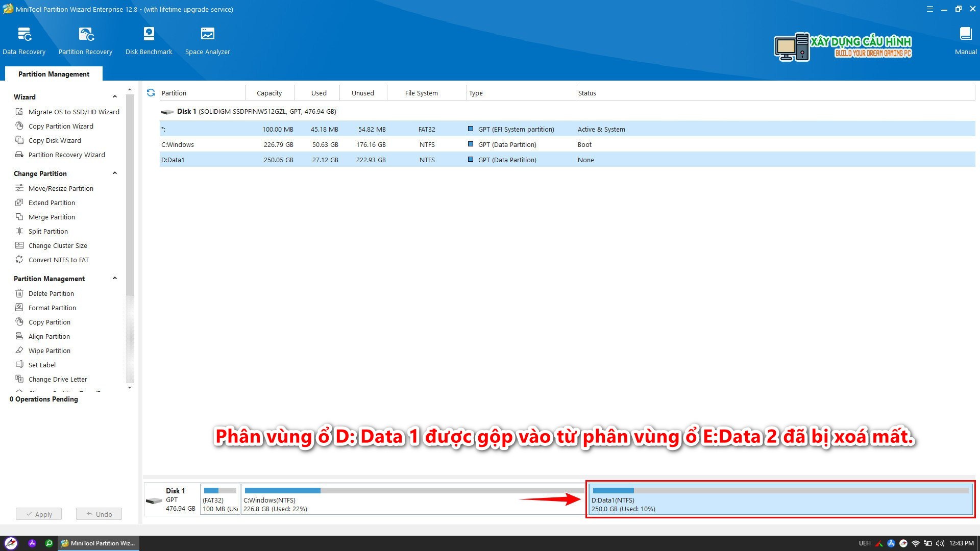
Task: Click Extend Partition icon
Action: 19,203
